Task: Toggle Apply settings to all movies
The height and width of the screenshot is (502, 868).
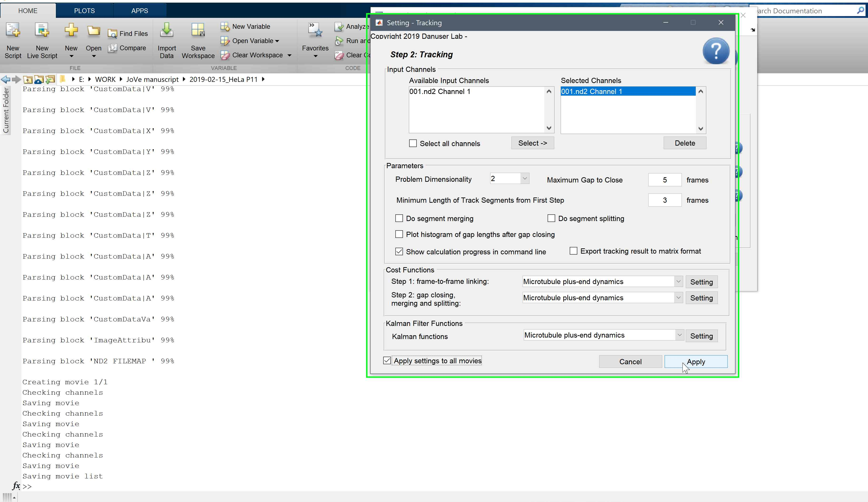Action: (387, 361)
